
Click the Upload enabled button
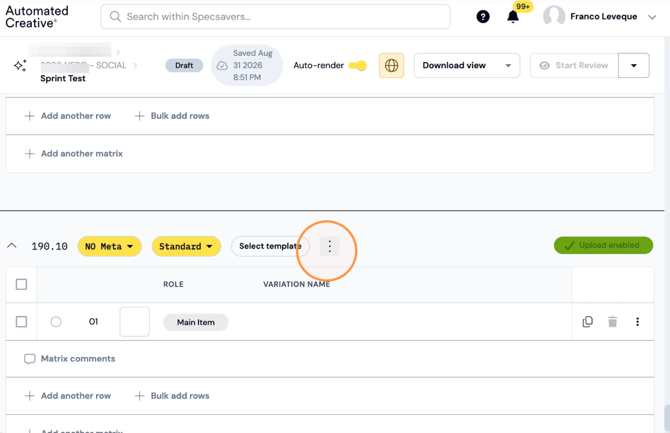point(603,245)
